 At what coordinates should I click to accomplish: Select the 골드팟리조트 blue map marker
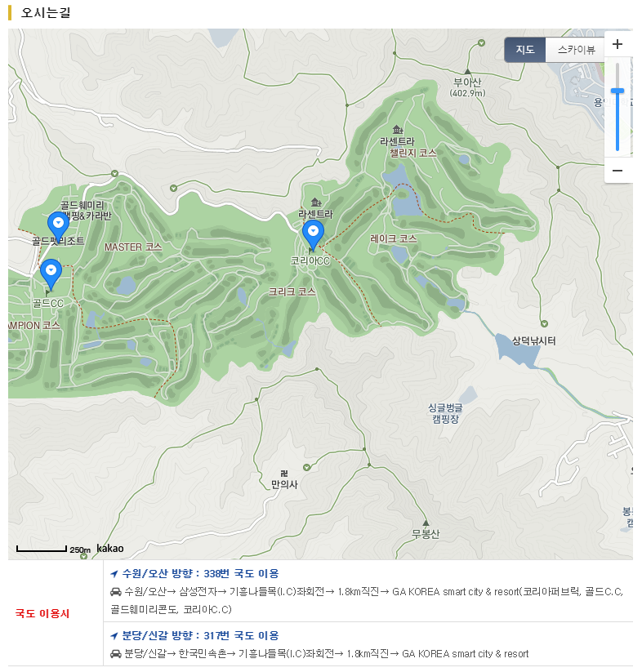pos(58,227)
